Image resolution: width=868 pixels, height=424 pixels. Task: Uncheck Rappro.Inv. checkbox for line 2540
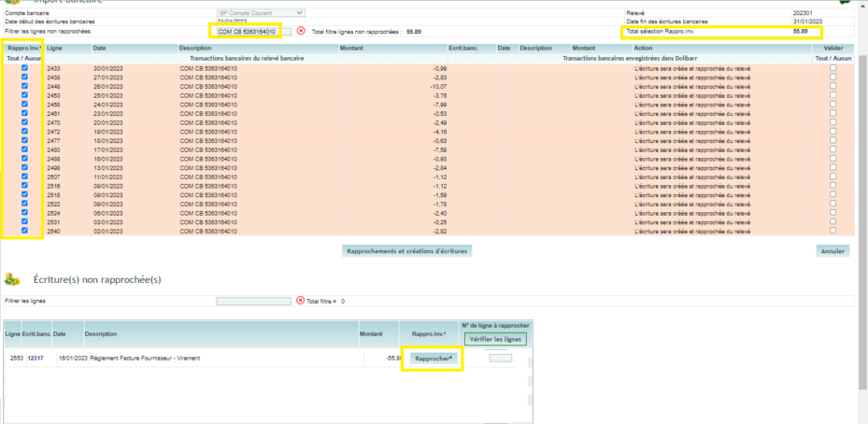24,231
